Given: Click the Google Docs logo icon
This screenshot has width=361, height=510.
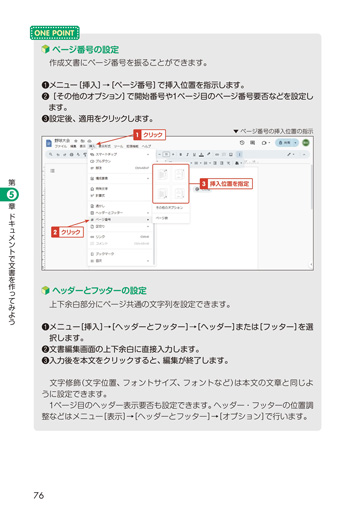Looking at the screenshot, I should click(x=49, y=143).
